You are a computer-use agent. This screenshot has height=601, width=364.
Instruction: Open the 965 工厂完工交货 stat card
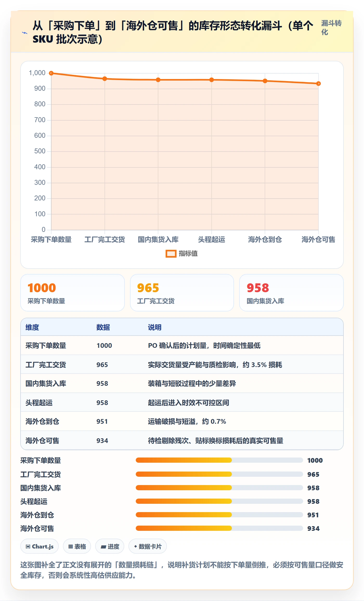click(x=182, y=293)
